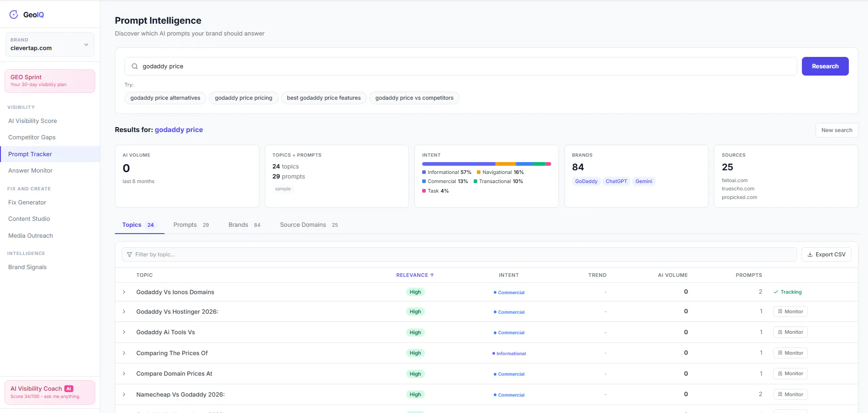
Task: Expand the Godaddy Ai Tools Vs row
Action: 124,332
